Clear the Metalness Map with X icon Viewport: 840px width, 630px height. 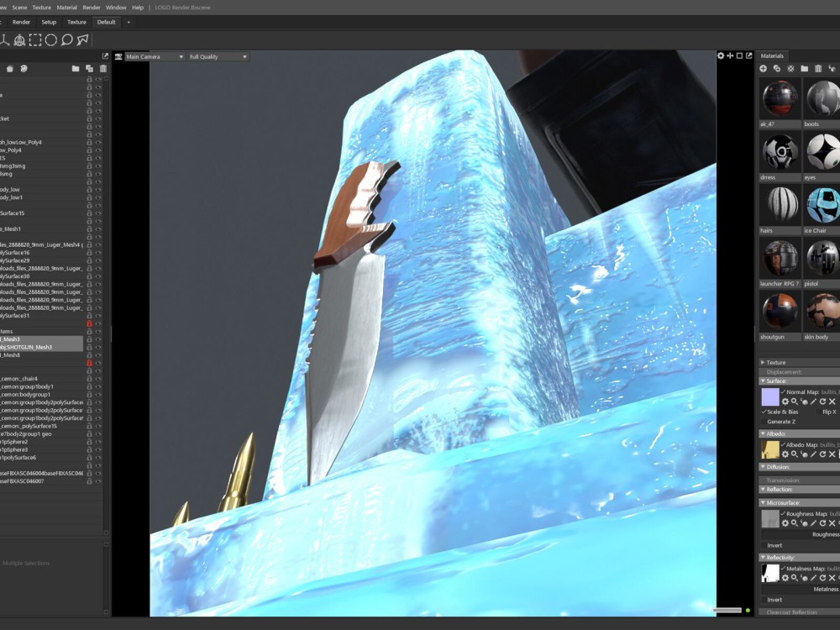832,578
